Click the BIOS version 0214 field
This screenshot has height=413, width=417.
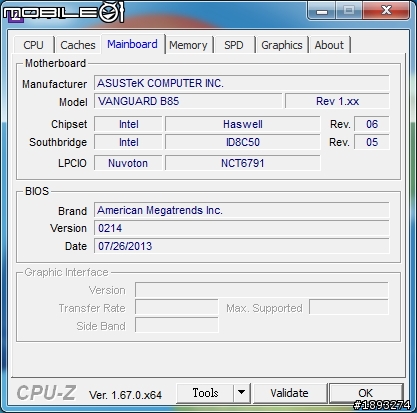(x=242, y=228)
